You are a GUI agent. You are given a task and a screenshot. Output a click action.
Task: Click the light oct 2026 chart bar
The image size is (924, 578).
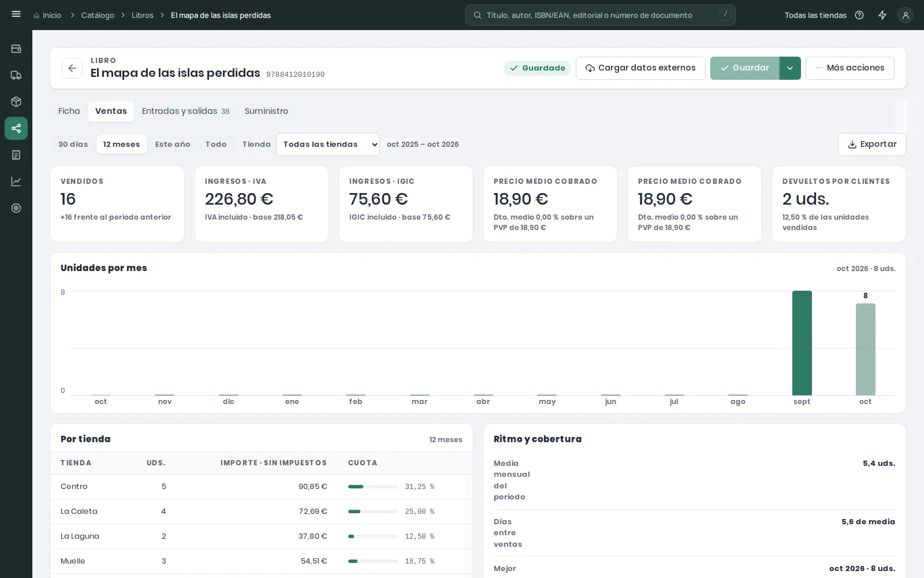tap(865, 350)
